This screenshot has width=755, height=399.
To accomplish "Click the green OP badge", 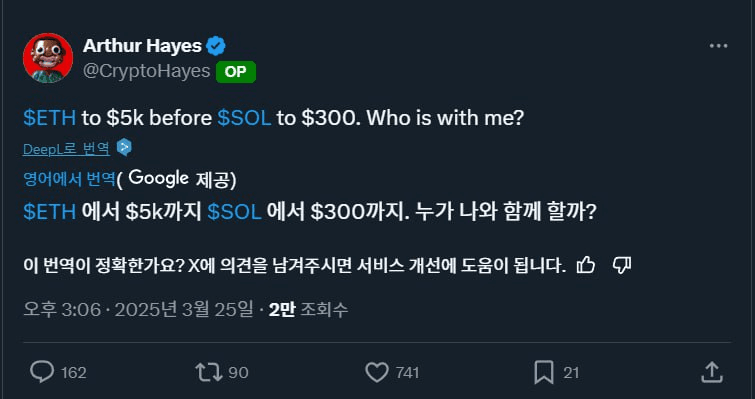I will pyautogui.click(x=236, y=72).
